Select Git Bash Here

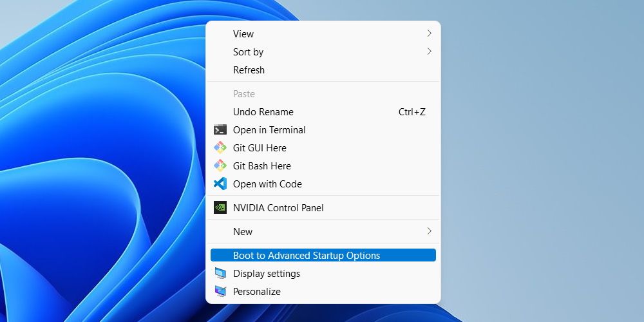[x=323, y=166]
